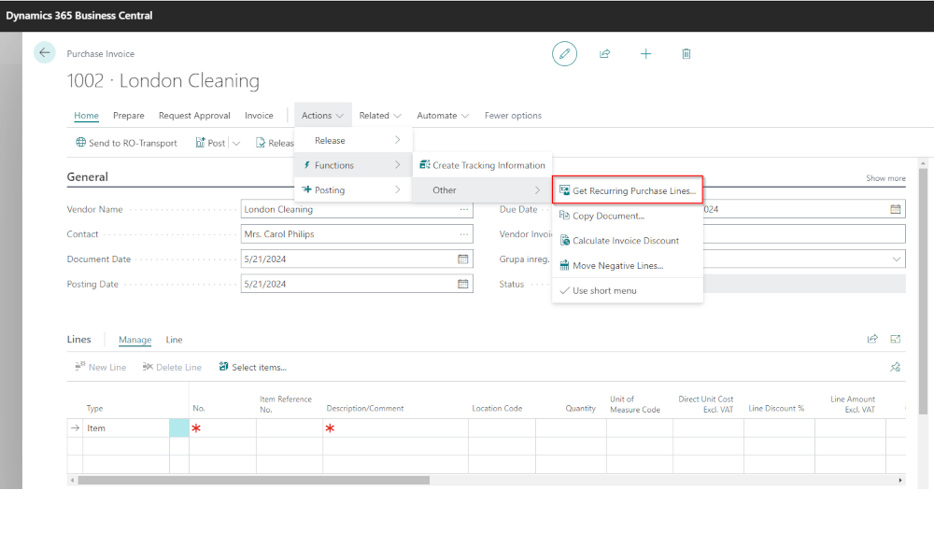The image size is (934, 560).
Task: Open the Prepare tab
Action: (129, 116)
